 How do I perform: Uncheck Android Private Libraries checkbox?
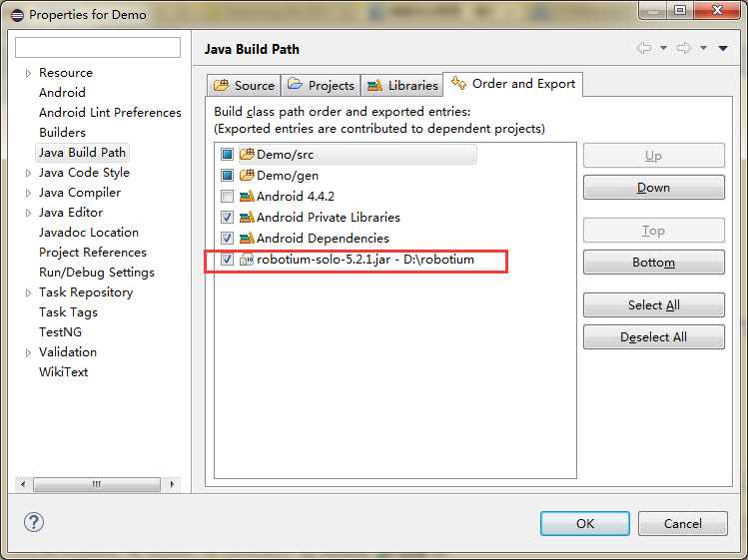tap(227, 217)
